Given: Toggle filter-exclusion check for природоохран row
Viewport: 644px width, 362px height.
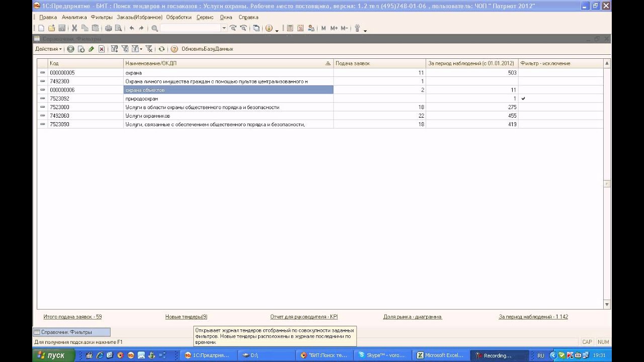Looking at the screenshot, I should coord(523,99).
